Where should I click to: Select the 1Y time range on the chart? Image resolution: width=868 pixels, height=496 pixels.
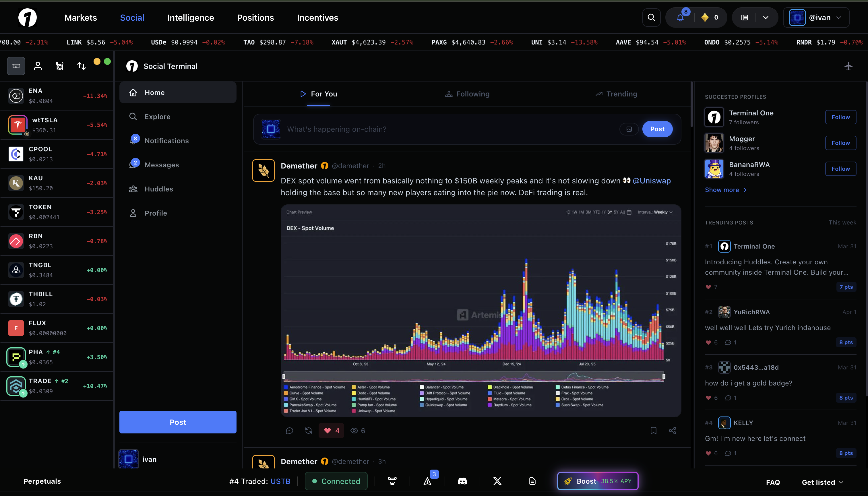(x=604, y=212)
